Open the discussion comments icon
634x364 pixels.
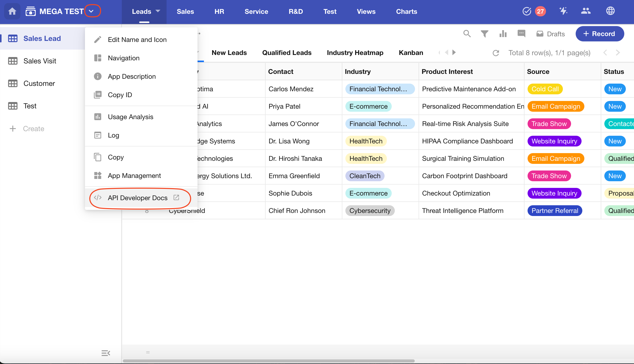click(x=521, y=33)
